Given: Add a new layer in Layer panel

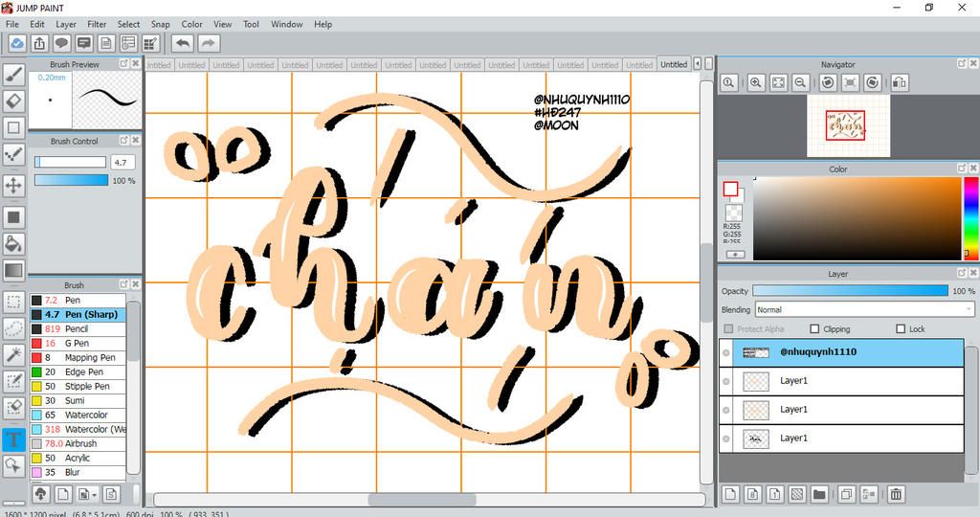Looking at the screenshot, I should 730,494.
